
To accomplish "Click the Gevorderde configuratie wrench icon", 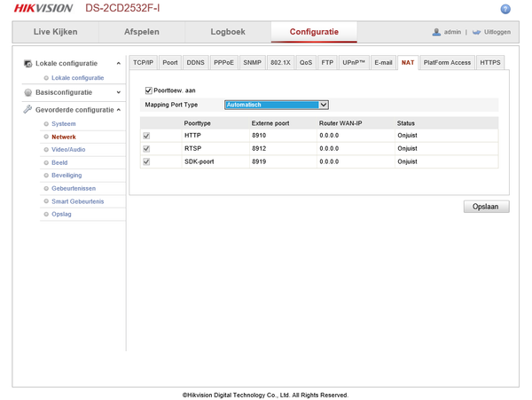I will point(27,109).
